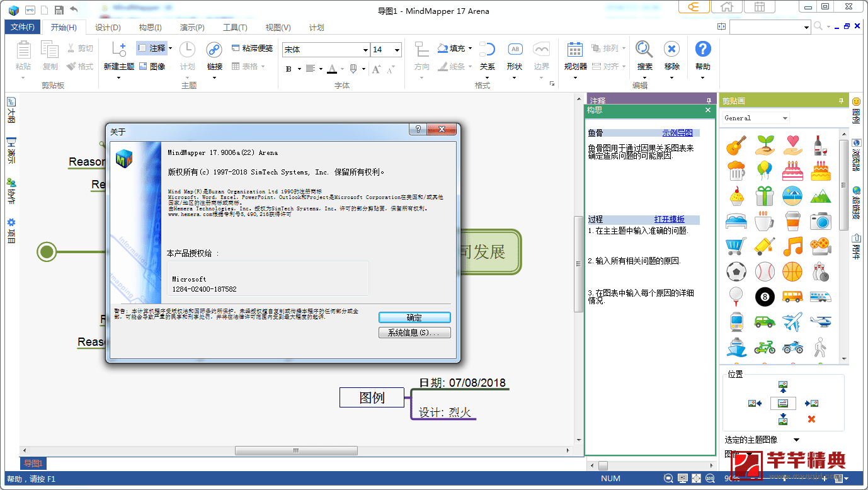Select the gift box clipart
The image size is (868, 490).
pyautogui.click(x=764, y=196)
